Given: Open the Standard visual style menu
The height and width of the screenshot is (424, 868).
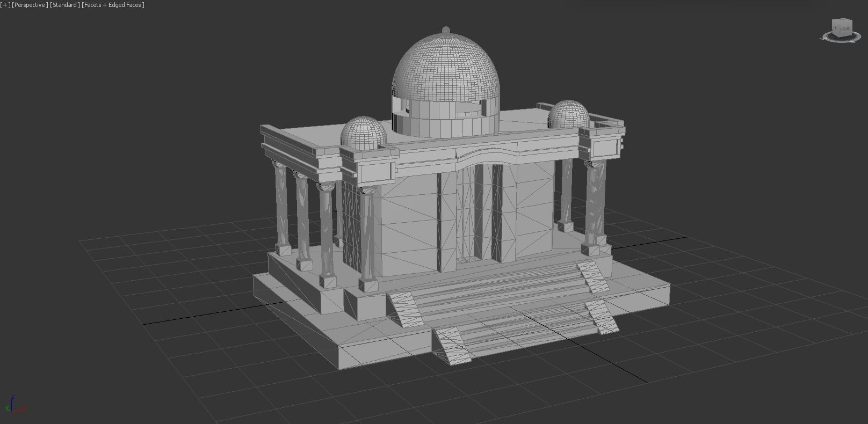Looking at the screenshot, I should coord(65,5).
